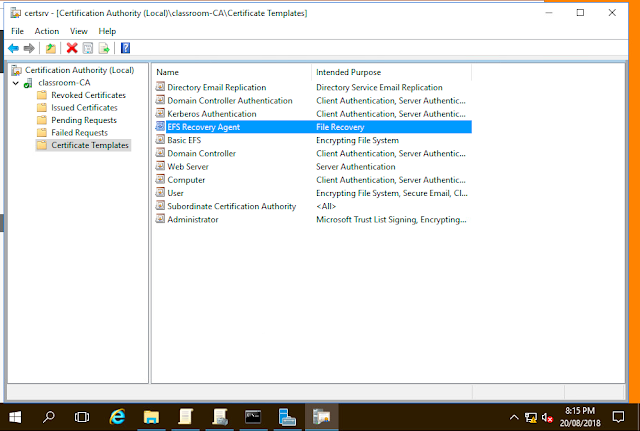Open the File menu
The width and height of the screenshot is (640, 431).
18,31
